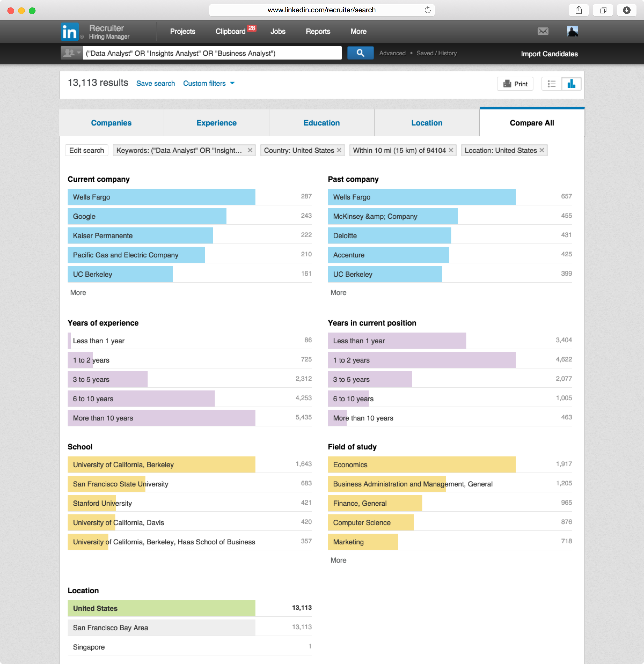This screenshot has height=664, width=644.
Task: Remove the Within 10 mi filter
Action: (x=451, y=150)
